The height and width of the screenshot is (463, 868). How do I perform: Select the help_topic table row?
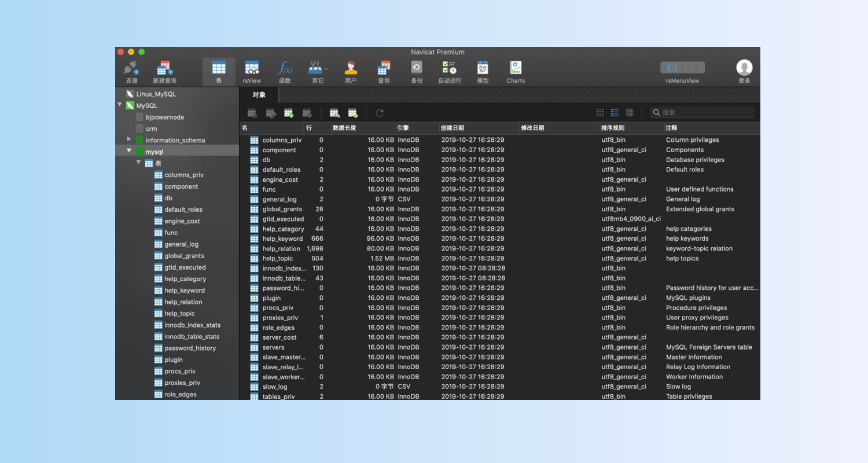[x=500, y=259]
